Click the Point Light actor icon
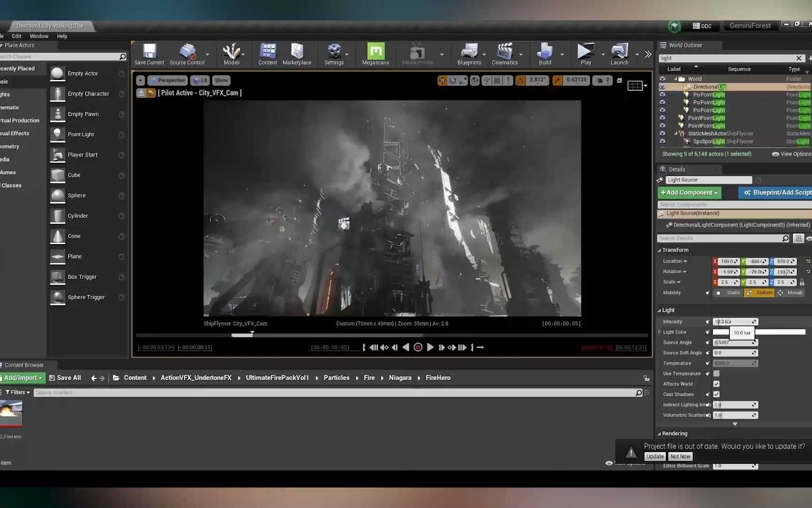 (x=58, y=135)
